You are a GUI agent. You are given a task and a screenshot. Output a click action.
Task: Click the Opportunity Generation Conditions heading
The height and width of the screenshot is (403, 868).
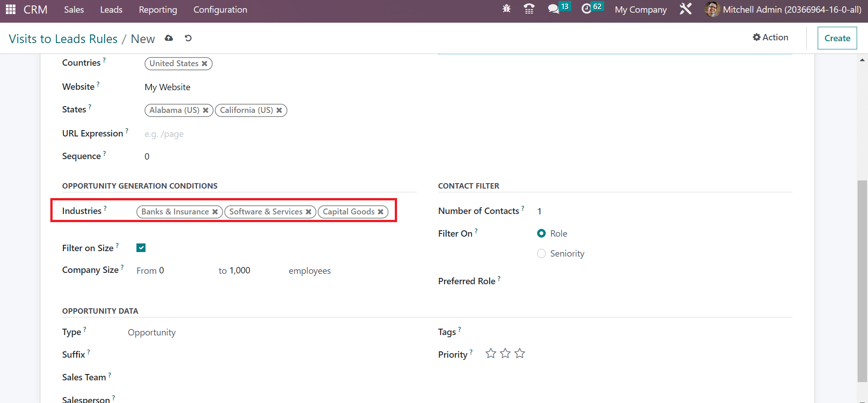[140, 186]
